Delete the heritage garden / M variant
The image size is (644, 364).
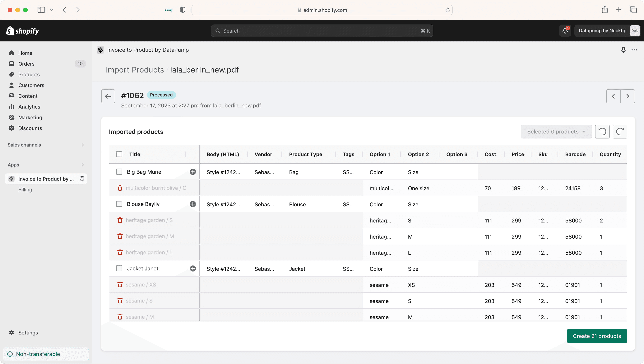coord(120,236)
